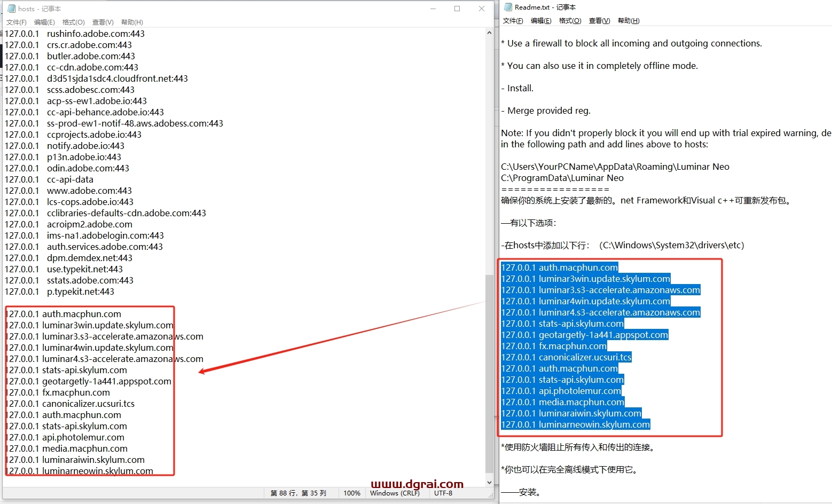Click the hosts window scroll down arrow
Image resolution: width=832 pixels, height=504 pixels.
coord(489,482)
